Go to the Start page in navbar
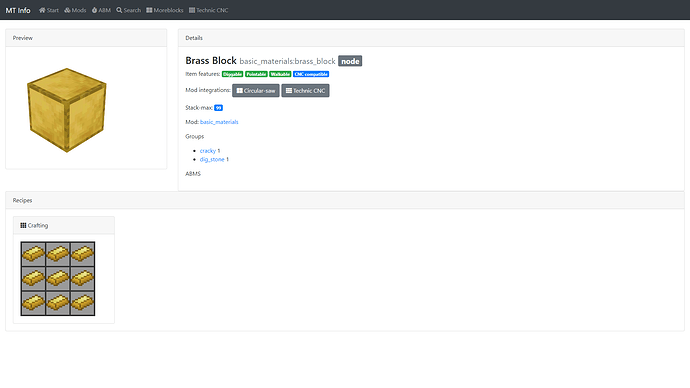690x388 pixels. (x=49, y=10)
